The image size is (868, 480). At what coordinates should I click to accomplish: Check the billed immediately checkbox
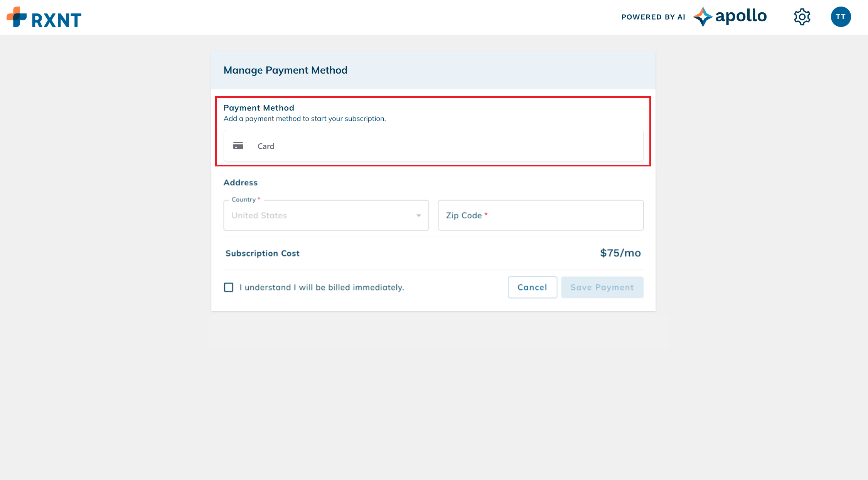[x=229, y=287]
